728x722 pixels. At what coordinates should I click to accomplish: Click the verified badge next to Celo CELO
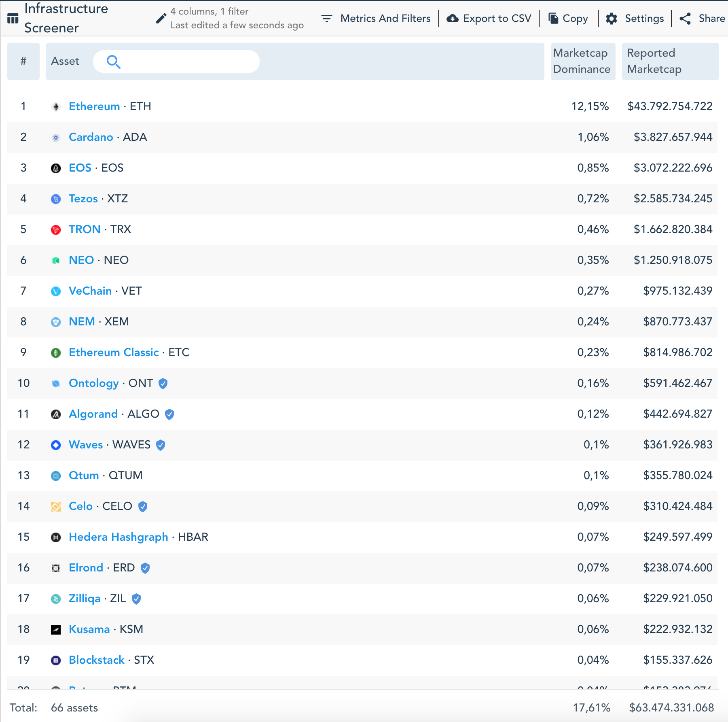click(143, 506)
